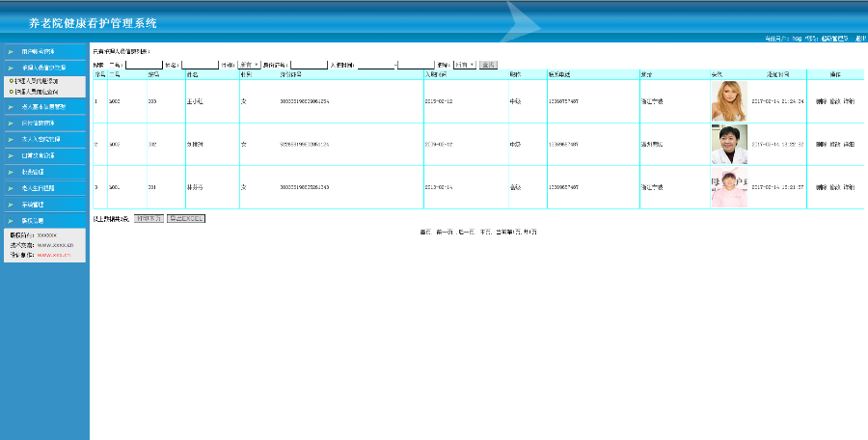Click the arrow icon beside 老人基本信息管理
Image resolution: width=868 pixels, height=440 pixels.
(x=11, y=106)
